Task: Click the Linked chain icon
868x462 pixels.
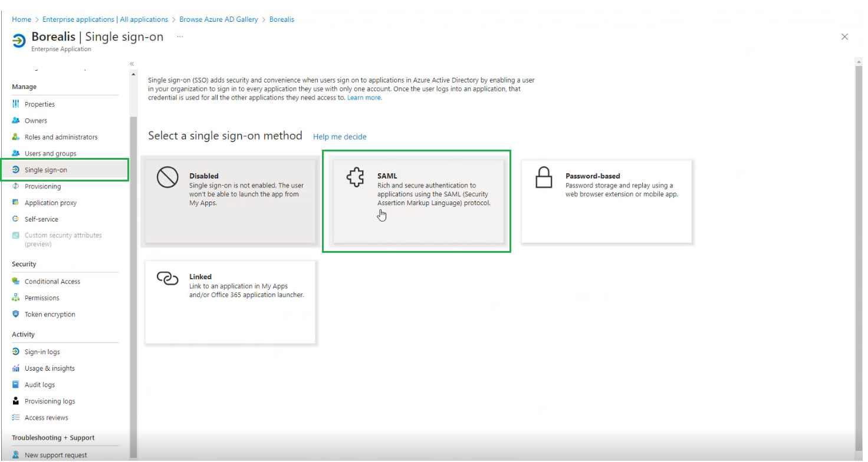Action: (167, 278)
